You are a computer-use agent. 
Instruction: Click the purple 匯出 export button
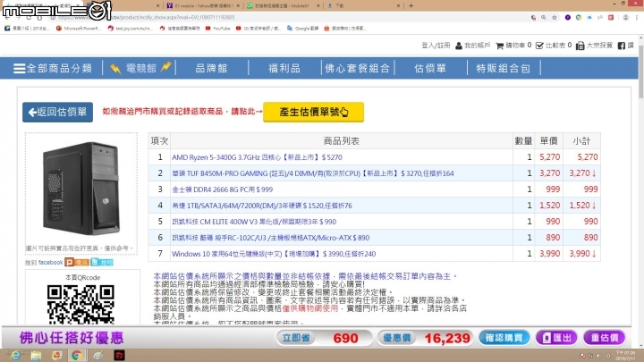click(x=556, y=338)
